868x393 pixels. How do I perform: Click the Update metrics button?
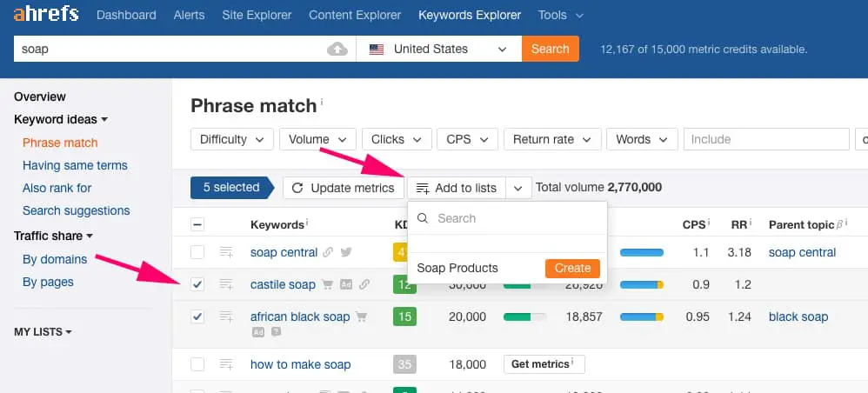344,188
